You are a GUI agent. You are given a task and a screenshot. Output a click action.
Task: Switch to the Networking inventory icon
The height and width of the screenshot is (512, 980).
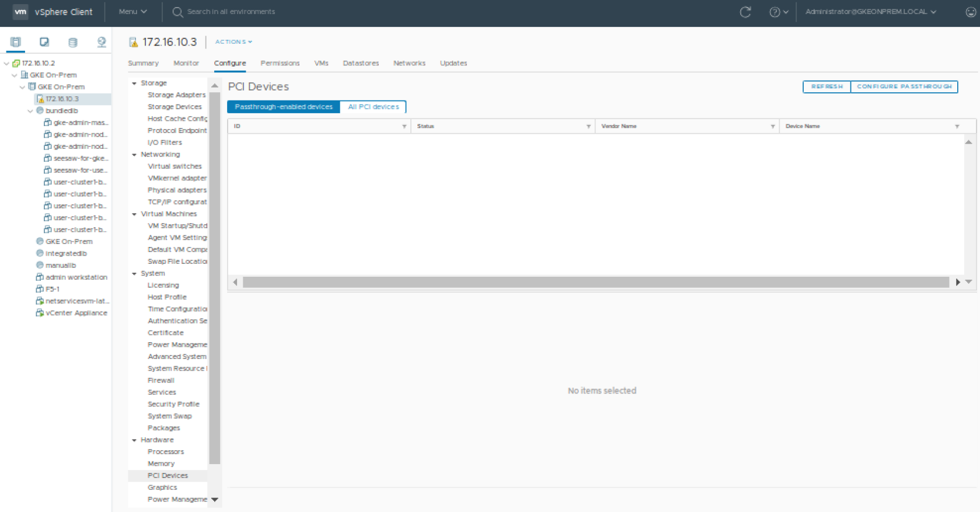[x=101, y=42]
